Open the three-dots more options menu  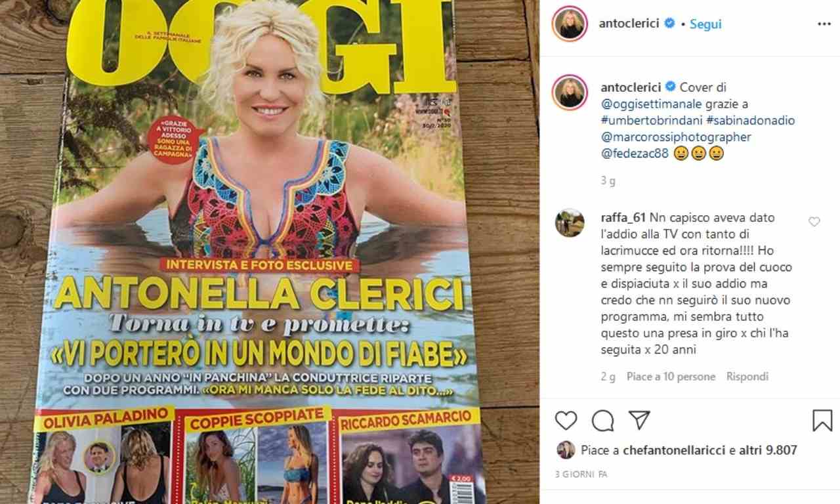[824, 24]
